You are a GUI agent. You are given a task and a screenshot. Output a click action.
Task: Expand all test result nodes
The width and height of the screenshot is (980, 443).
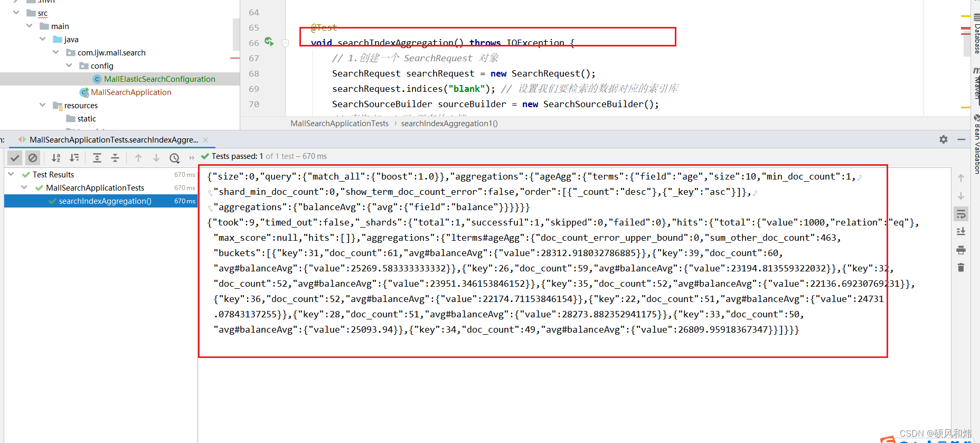click(x=97, y=157)
